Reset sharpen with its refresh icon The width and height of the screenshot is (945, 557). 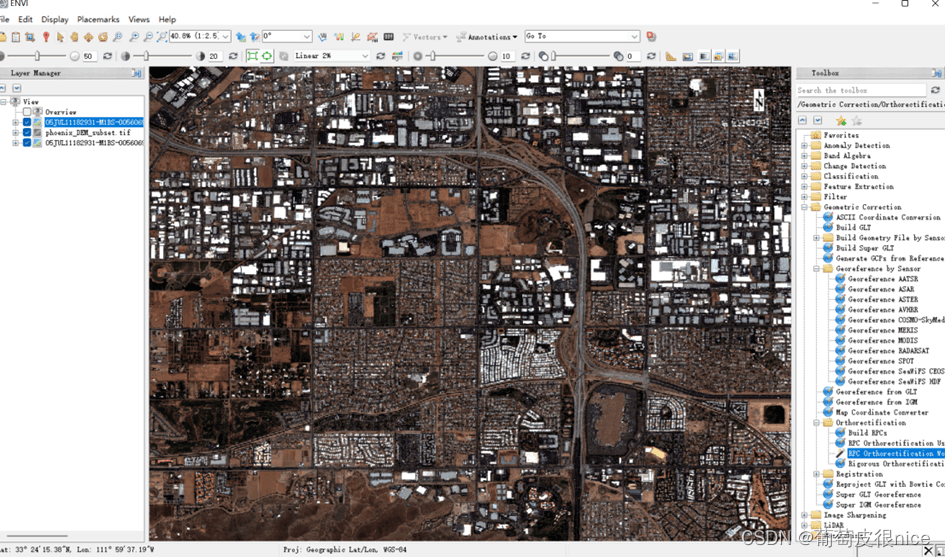[x=526, y=56]
